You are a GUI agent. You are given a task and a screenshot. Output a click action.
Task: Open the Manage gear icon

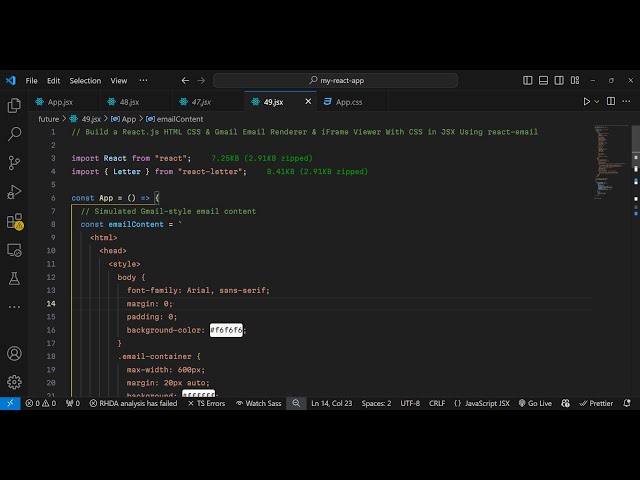pos(14,381)
